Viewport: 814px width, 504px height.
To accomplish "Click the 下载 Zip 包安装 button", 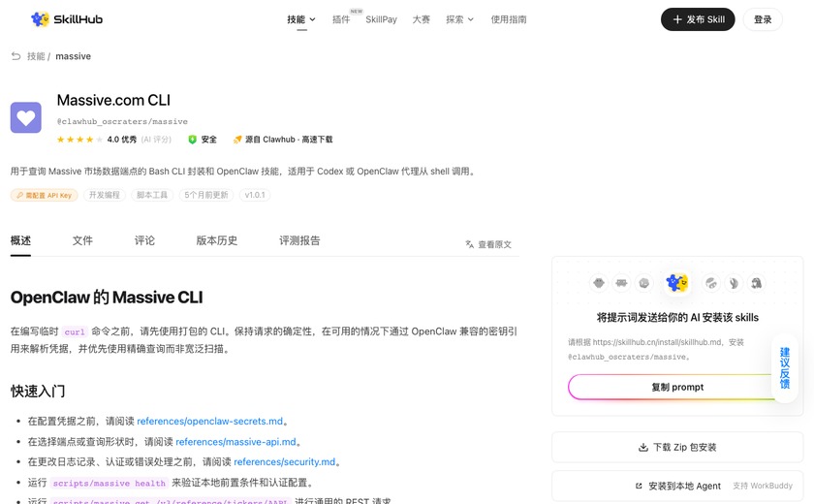I will (x=677, y=448).
